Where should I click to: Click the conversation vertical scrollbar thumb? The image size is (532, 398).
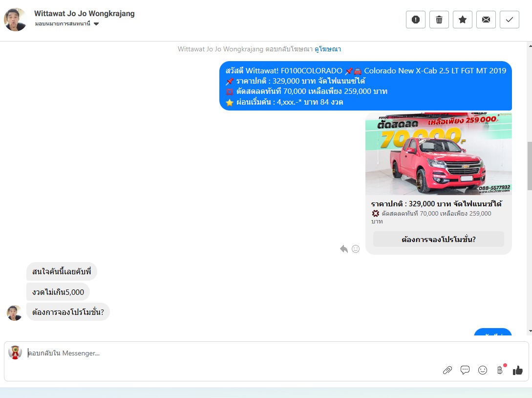coord(530,166)
